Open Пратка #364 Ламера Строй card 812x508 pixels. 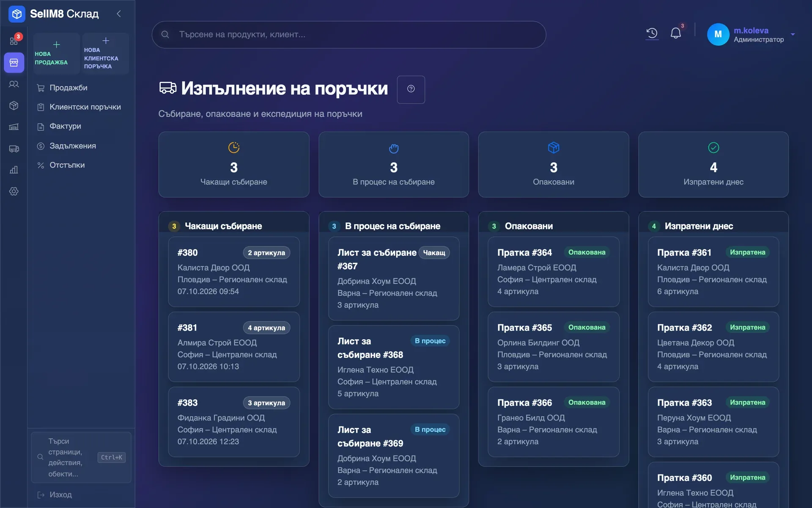coord(554,272)
